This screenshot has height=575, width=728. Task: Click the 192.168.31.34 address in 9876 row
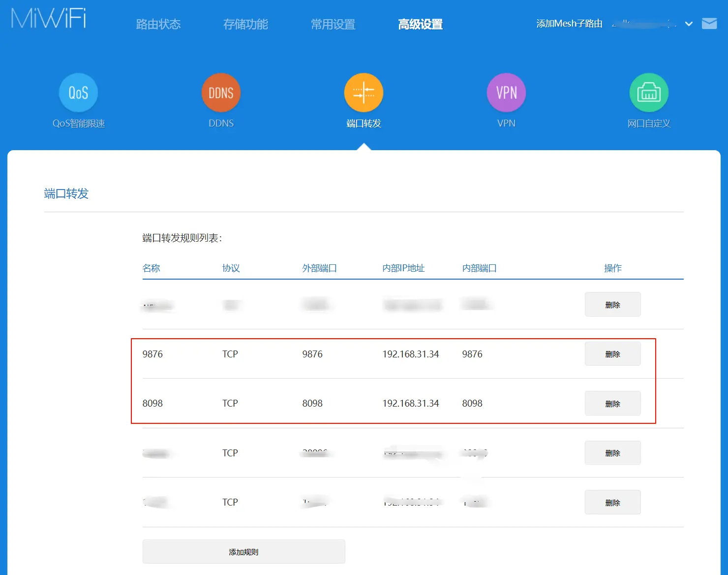[410, 354]
